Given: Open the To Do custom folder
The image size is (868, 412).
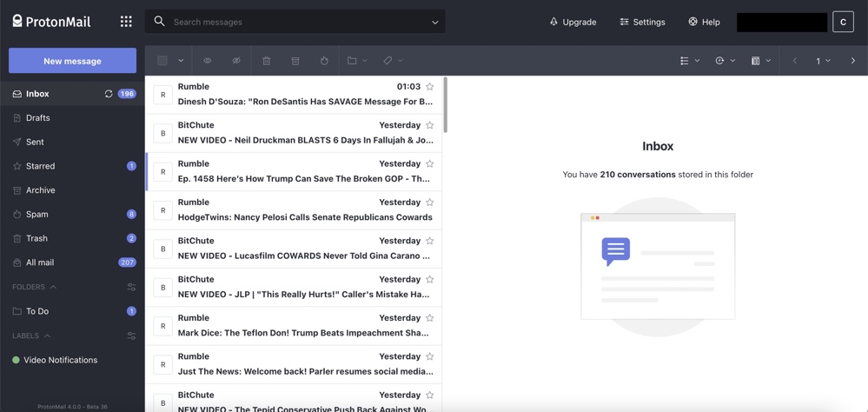Looking at the screenshot, I should click(x=72, y=311).
